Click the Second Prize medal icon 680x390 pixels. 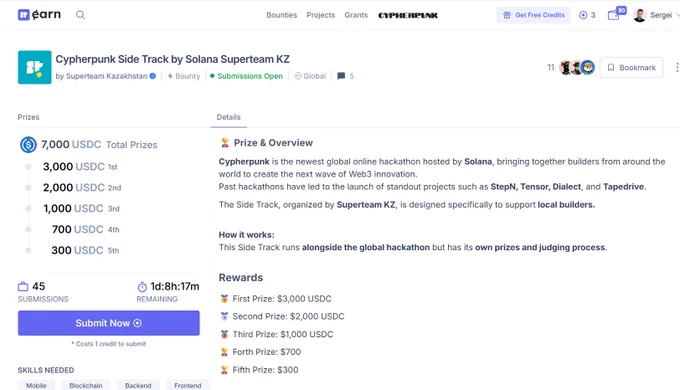click(224, 316)
